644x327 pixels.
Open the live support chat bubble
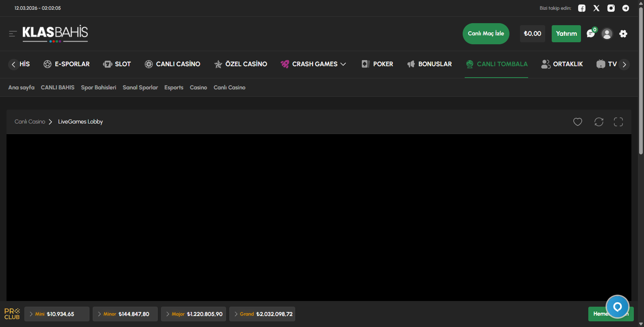point(618,307)
